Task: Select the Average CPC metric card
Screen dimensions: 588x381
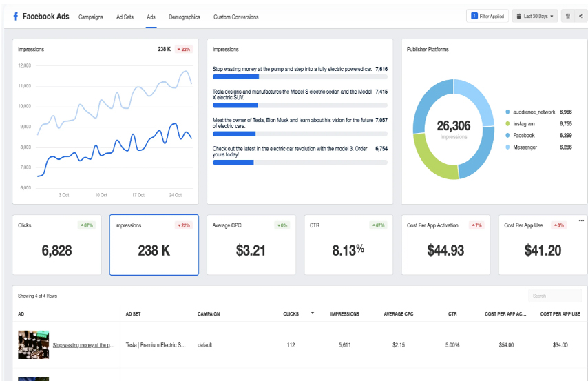Action: coord(251,245)
